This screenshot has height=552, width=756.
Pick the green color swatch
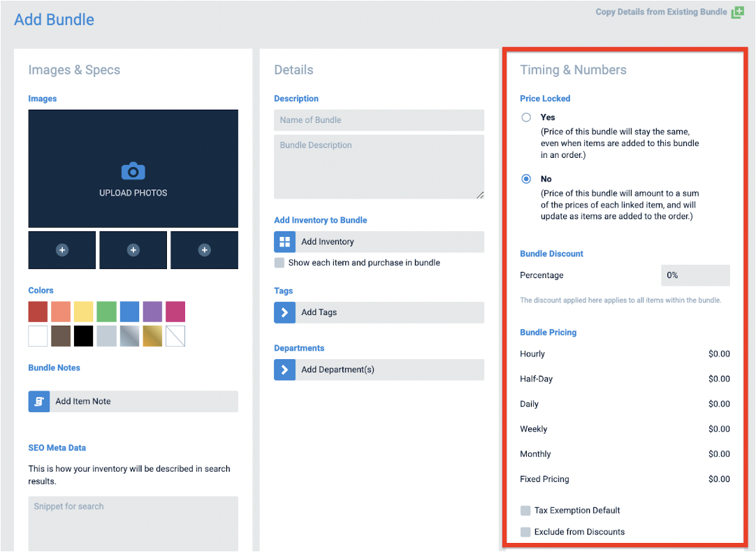[x=107, y=312]
